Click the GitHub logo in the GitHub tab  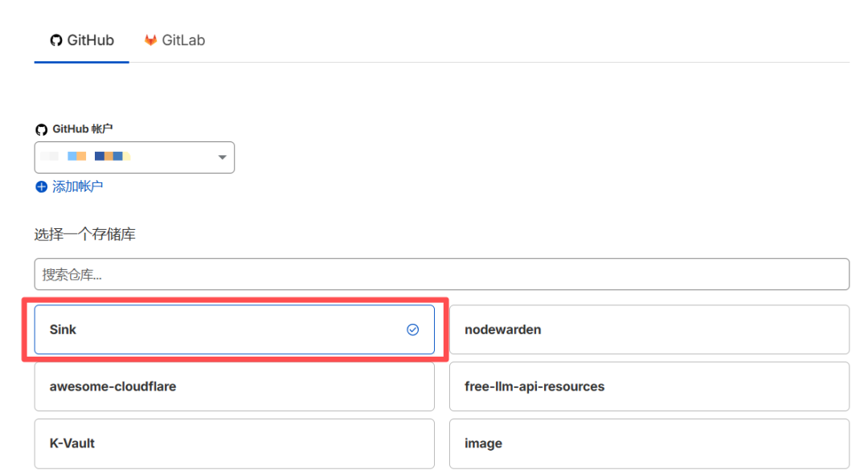(x=56, y=40)
